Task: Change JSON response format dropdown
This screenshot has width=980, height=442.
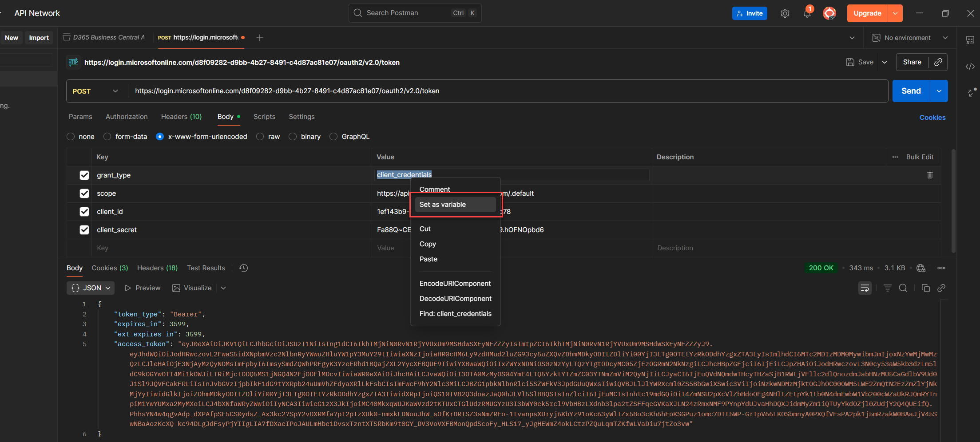Action: [x=91, y=288]
